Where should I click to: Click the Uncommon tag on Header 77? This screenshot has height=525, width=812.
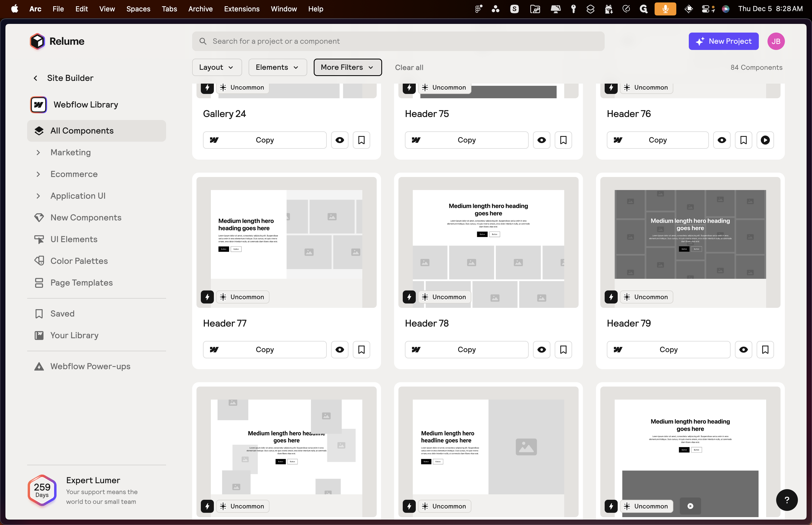point(243,297)
